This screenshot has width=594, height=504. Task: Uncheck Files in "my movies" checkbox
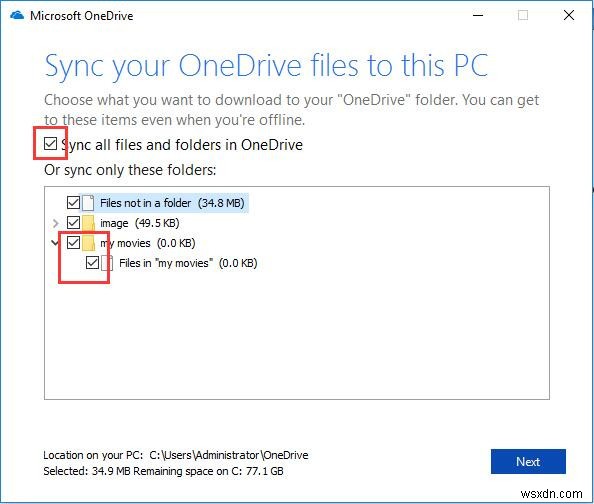click(x=92, y=263)
